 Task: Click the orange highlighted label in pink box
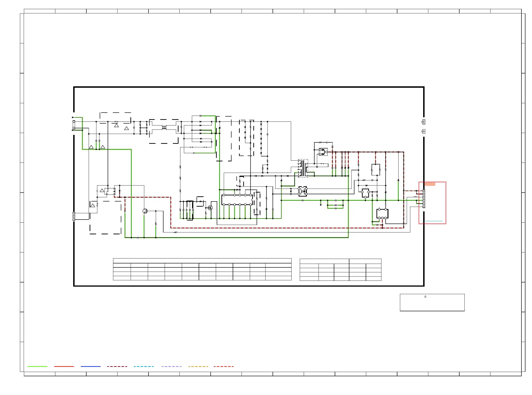(x=430, y=184)
